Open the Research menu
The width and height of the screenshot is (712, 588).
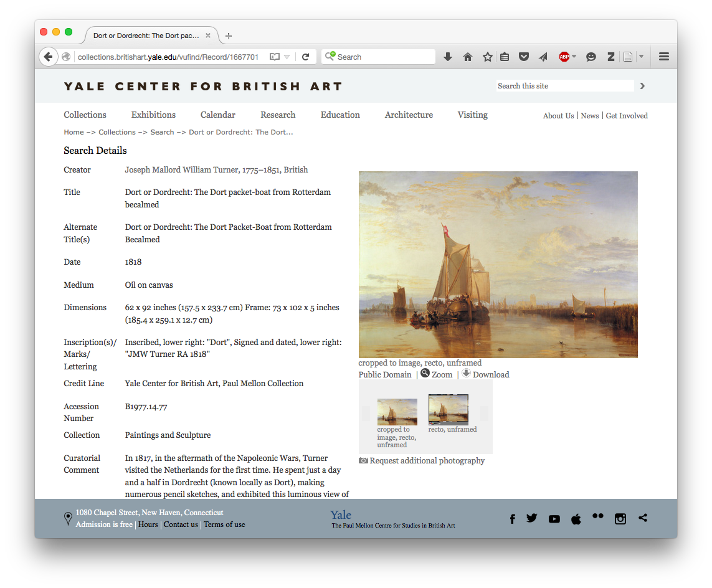point(278,115)
